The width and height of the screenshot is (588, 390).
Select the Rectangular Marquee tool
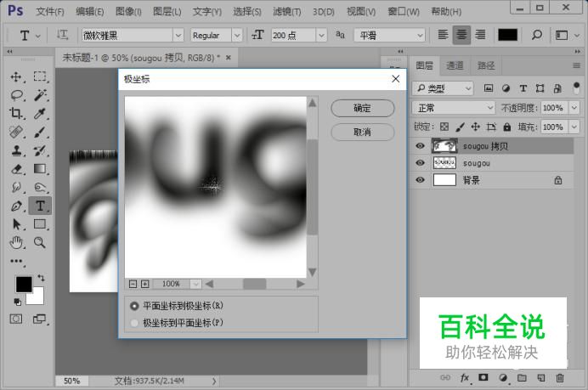point(40,76)
